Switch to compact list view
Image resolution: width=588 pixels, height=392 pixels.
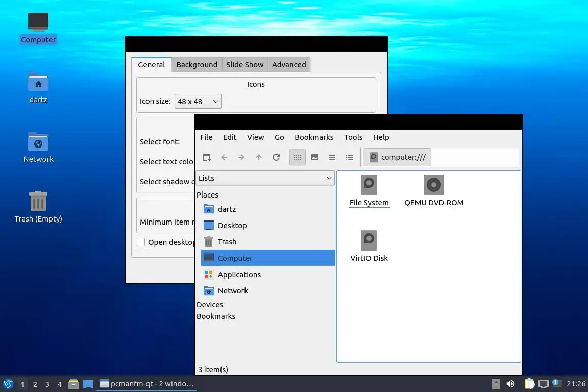click(332, 157)
